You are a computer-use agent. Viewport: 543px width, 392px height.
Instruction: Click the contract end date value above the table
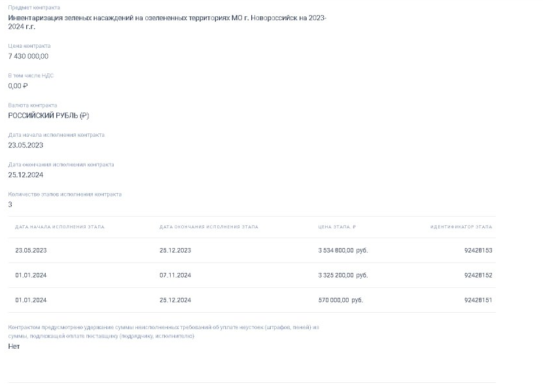[26, 175]
